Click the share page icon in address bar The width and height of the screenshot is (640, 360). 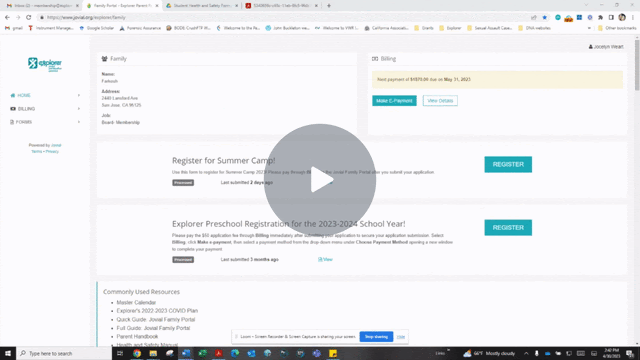pyautogui.click(x=533, y=18)
